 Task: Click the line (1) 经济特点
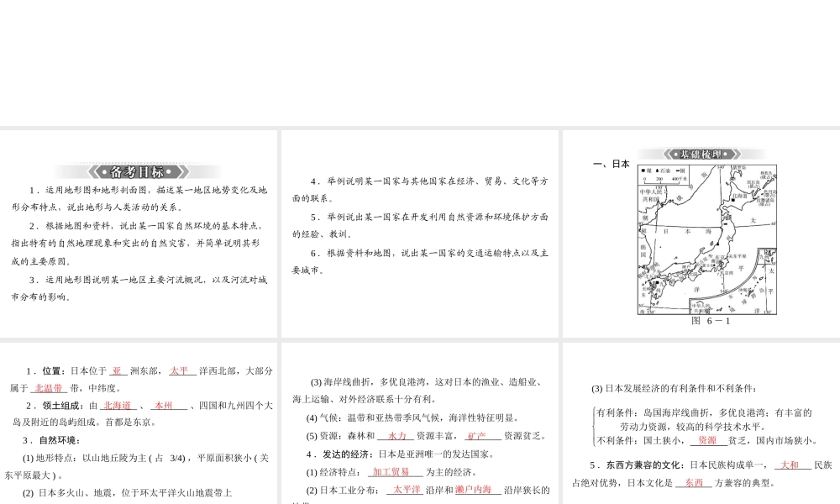391,472
